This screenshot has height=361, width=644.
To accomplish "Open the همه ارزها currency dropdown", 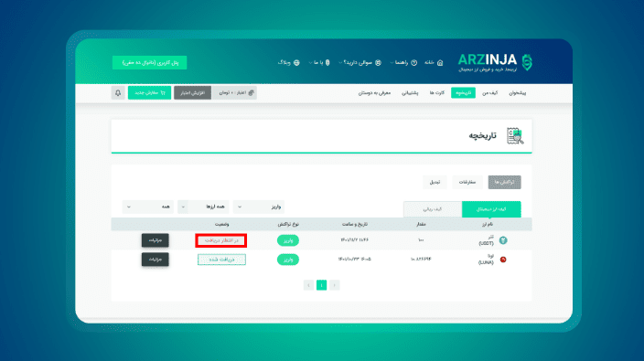I will tap(203, 207).
